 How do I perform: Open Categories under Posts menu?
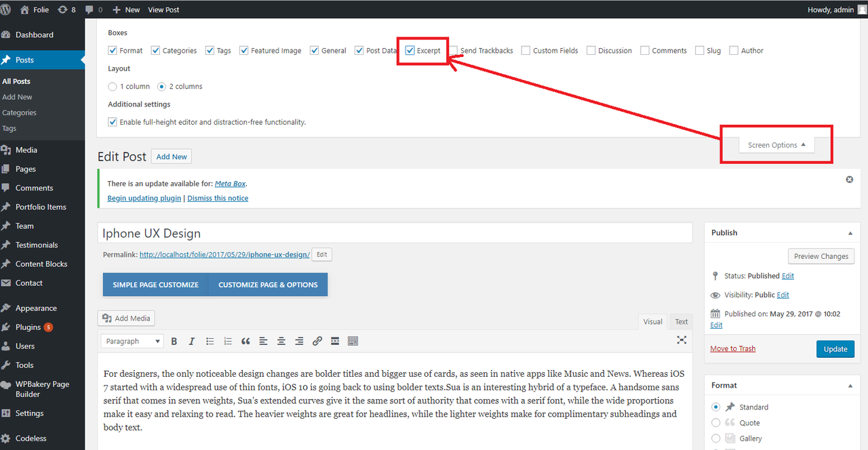(19, 112)
